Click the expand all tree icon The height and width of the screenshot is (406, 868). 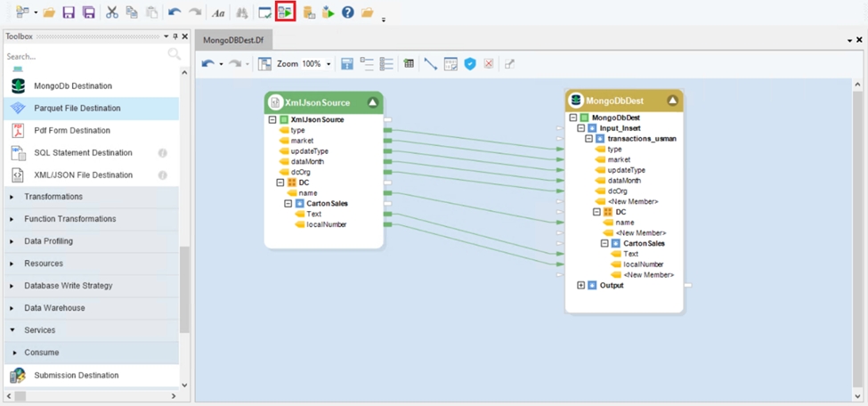click(x=386, y=64)
